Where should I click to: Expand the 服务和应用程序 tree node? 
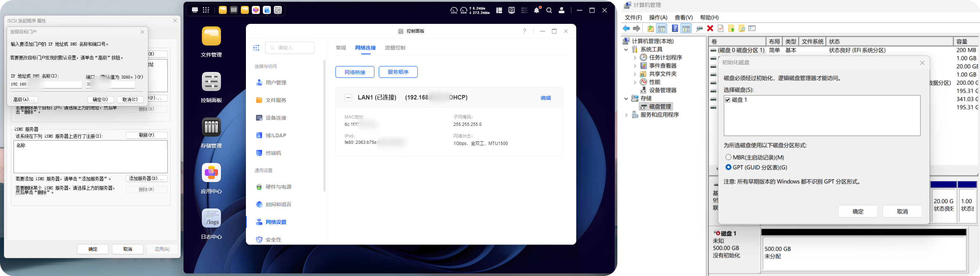[x=626, y=115]
